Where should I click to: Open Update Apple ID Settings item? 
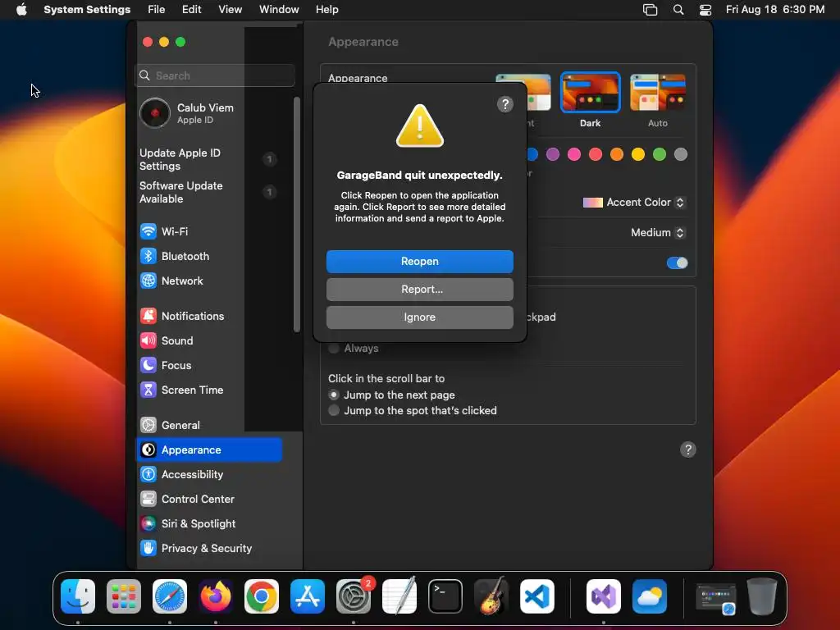(208, 160)
